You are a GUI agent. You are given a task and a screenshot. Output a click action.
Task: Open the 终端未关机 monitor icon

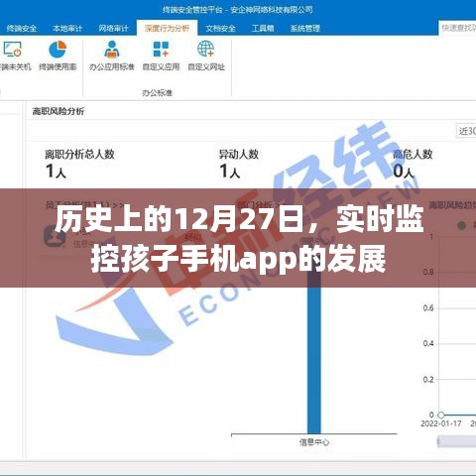12,50
